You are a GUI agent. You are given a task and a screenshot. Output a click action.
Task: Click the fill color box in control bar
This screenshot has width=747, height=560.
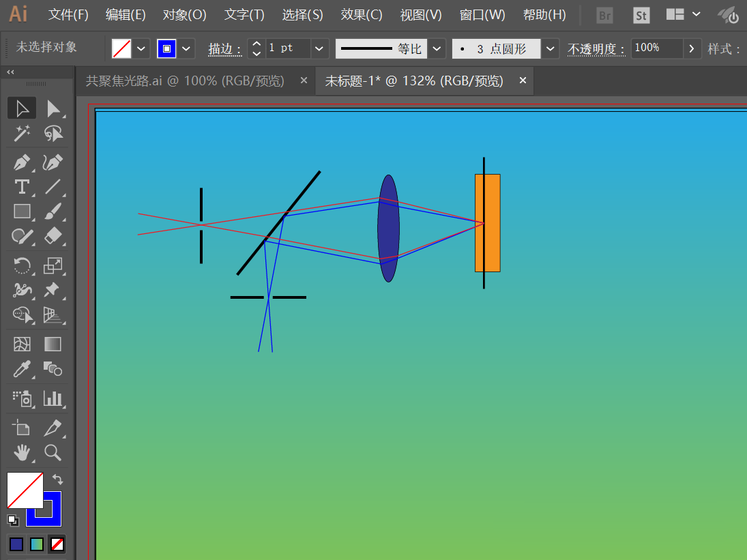[121, 48]
